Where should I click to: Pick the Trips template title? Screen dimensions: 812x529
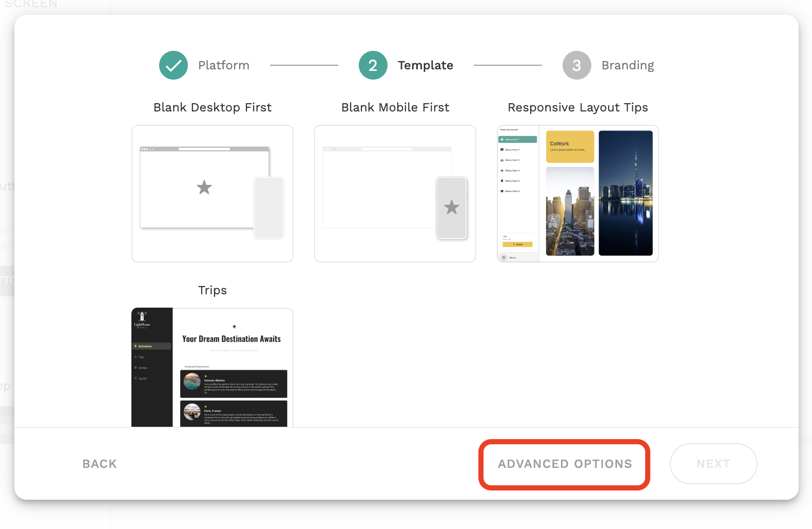tap(212, 290)
